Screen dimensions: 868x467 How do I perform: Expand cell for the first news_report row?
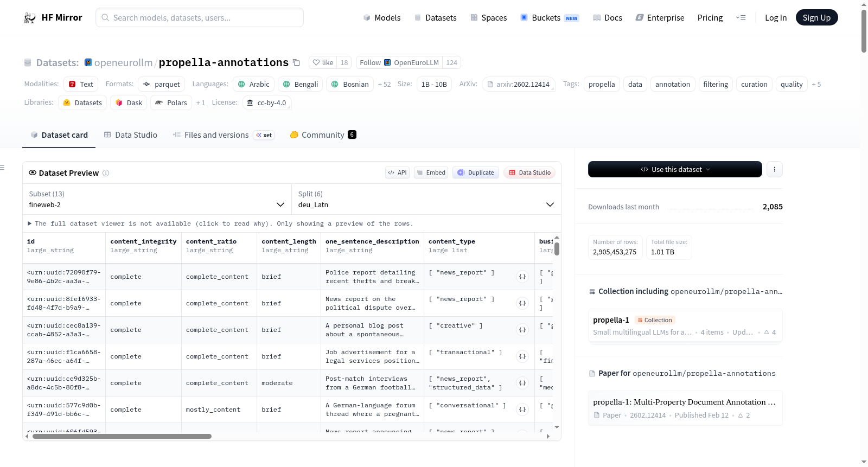pyautogui.click(x=522, y=277)
